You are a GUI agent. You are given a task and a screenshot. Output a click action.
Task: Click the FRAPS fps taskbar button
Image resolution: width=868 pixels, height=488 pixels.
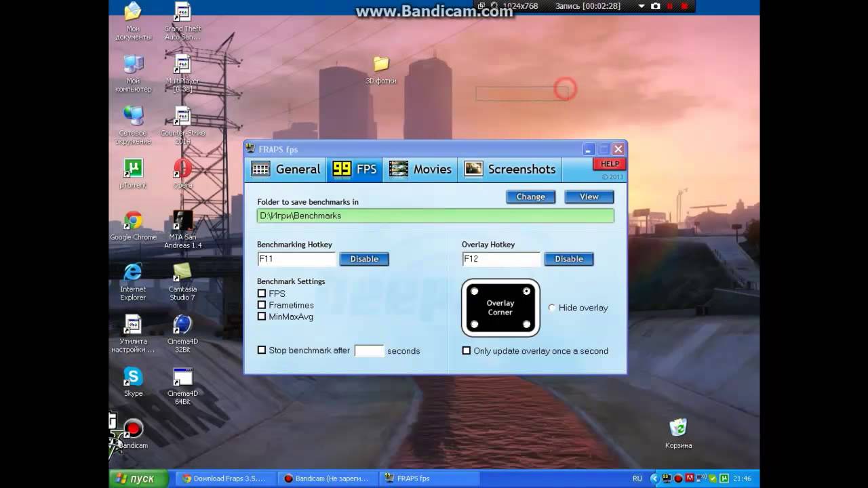(x=429, y=479)
